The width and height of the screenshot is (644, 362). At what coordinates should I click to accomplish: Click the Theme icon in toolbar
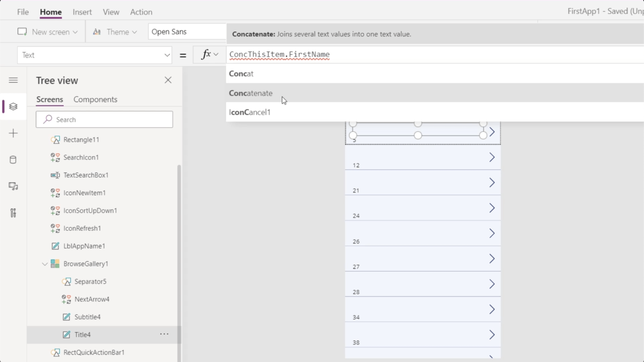97,32
